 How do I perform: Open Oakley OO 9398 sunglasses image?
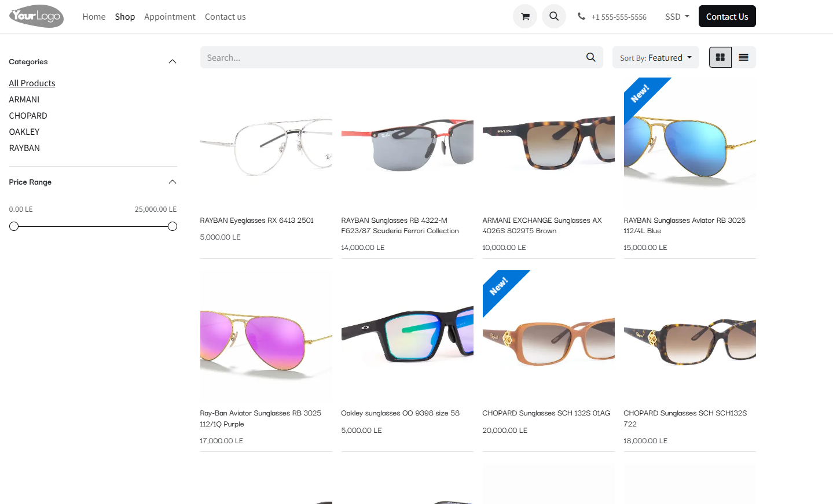pyautogui.click(x=408, y=336)
